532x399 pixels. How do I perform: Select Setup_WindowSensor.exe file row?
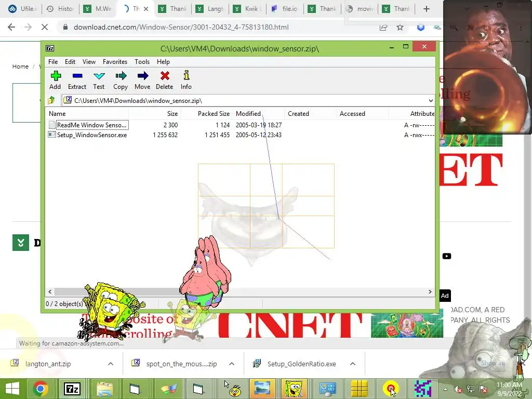[240, 135]
